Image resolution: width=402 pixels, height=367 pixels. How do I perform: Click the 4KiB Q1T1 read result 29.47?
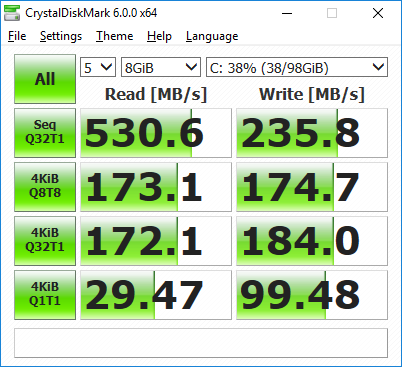click(156, 295)
